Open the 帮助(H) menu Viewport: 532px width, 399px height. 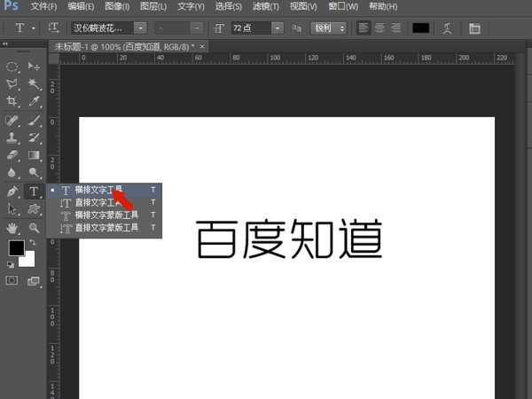click(x=383, y=6)
